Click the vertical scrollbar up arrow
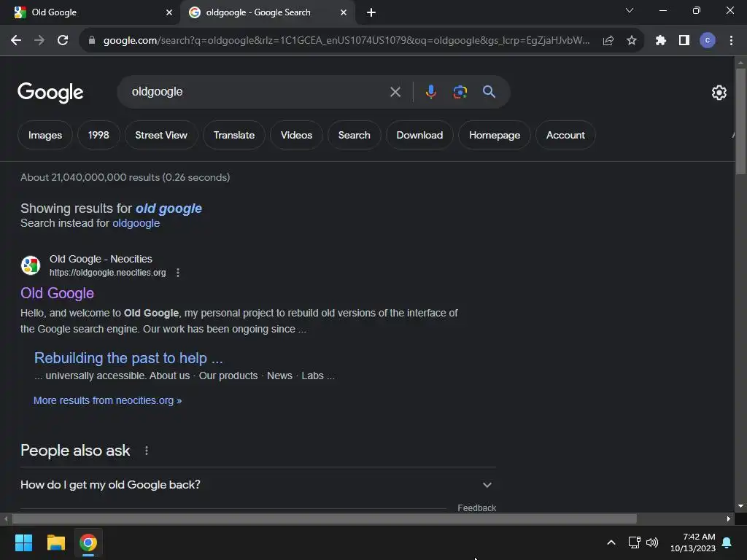Image resolution: width=747 pixels, height=560 pixels. point(740,63)
